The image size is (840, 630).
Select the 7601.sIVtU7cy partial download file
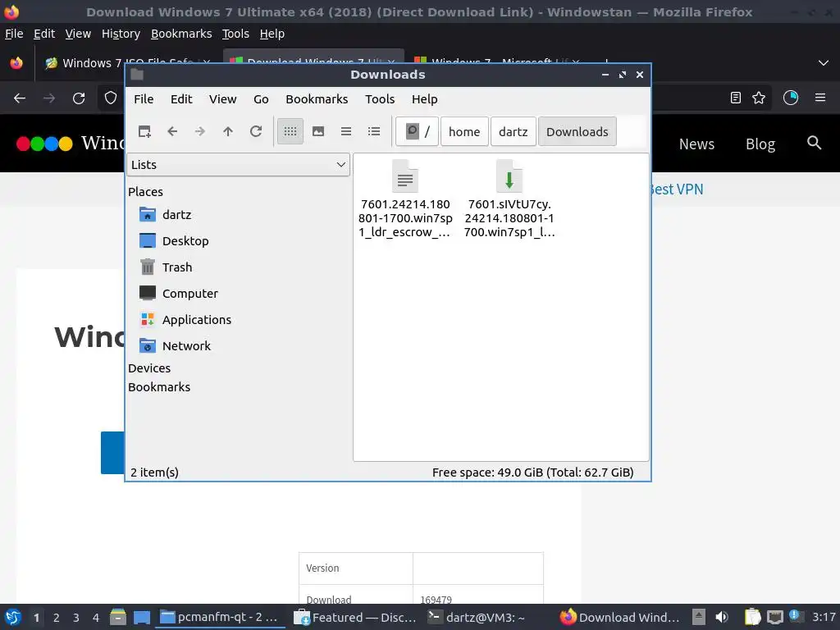(x=509, y=199)
